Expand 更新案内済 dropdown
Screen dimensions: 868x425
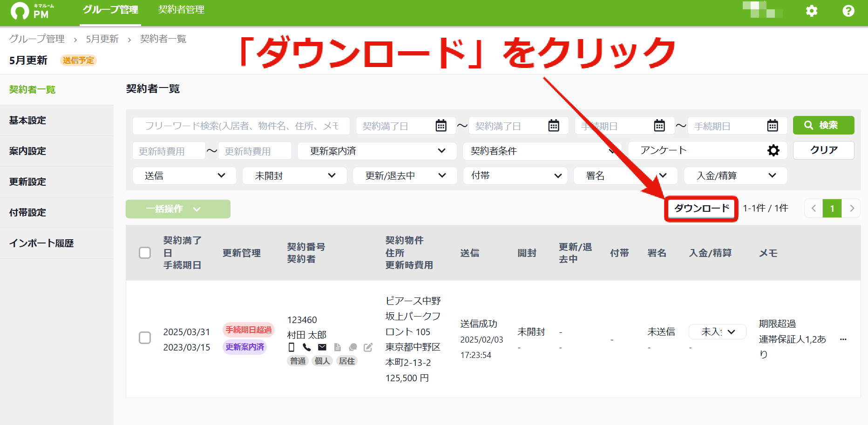377,151
